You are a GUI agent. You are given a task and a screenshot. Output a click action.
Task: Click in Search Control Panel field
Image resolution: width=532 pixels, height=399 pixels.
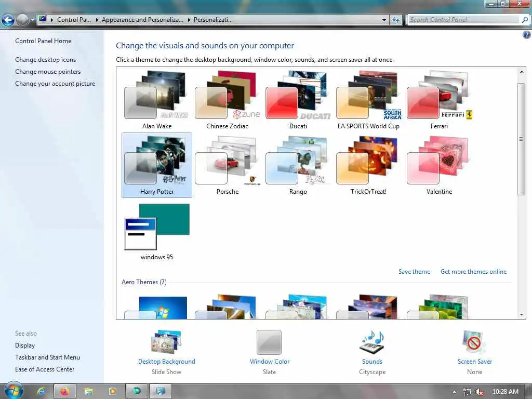(464, 20)
